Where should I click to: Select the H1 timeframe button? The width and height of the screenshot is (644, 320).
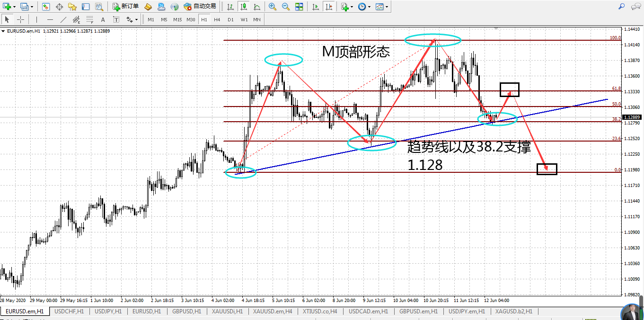tap(204, 19)
